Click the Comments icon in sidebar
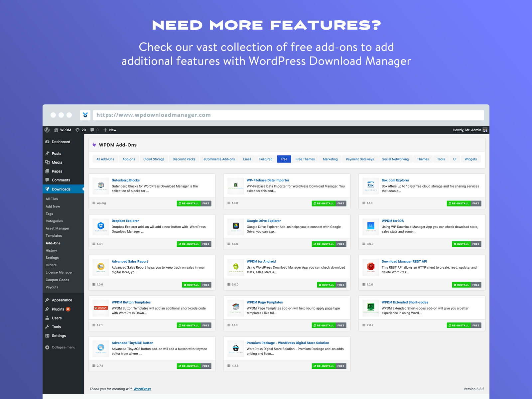 pos(47,180)
